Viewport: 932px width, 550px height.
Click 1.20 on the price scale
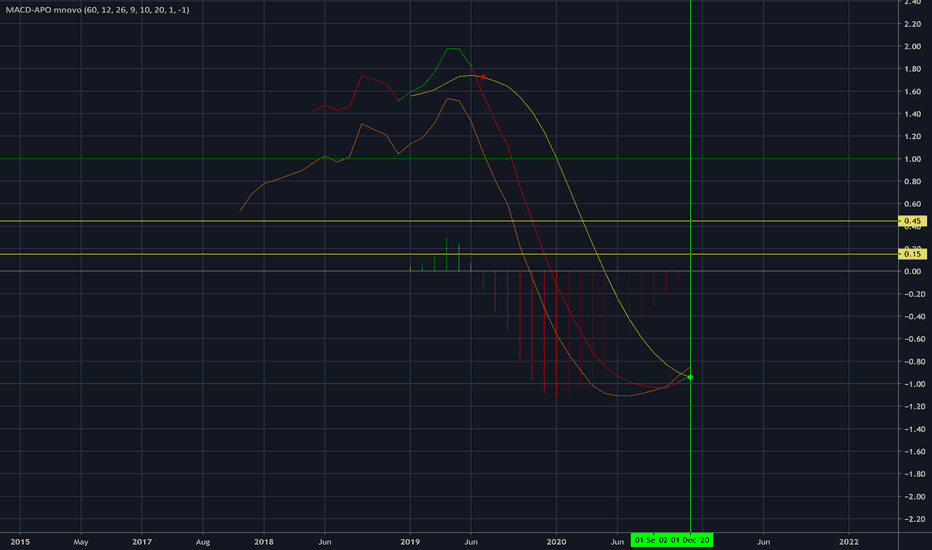(x=912, y=137)
